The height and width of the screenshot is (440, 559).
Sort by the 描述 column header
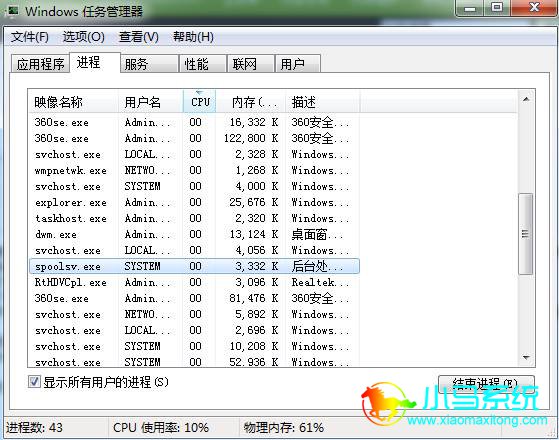pyautogui.click(x=323, y=102)
